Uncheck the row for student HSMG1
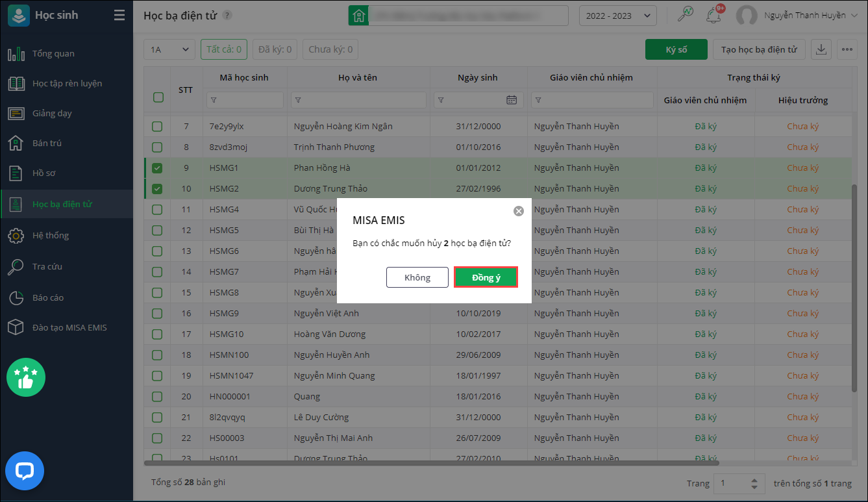 (157, 168)
